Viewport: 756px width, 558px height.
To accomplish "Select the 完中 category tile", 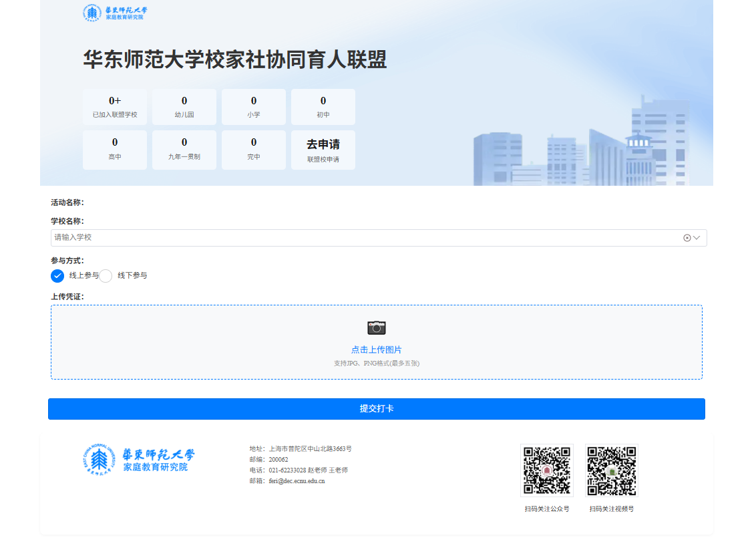I will (x=254, y=150).
